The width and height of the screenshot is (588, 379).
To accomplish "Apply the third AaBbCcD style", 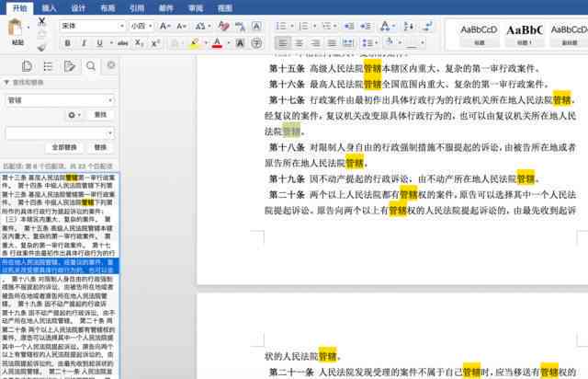I will pos(569,35).
